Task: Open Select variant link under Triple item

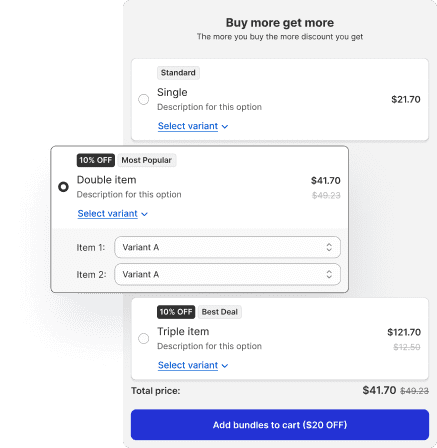Action: [188, 365]
